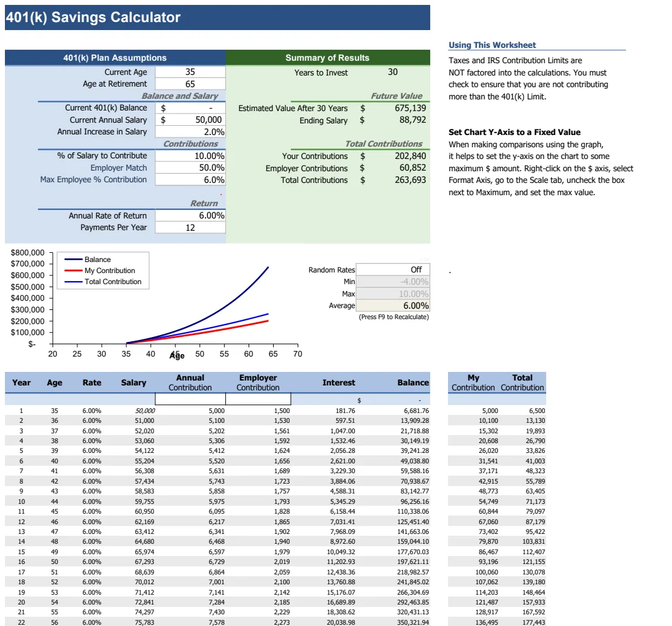The height and width of the screenshot is (626, 672).
Task: Click the Set Chart Y-Axis to a Fixed Value heading
Action: click(514, 133)
